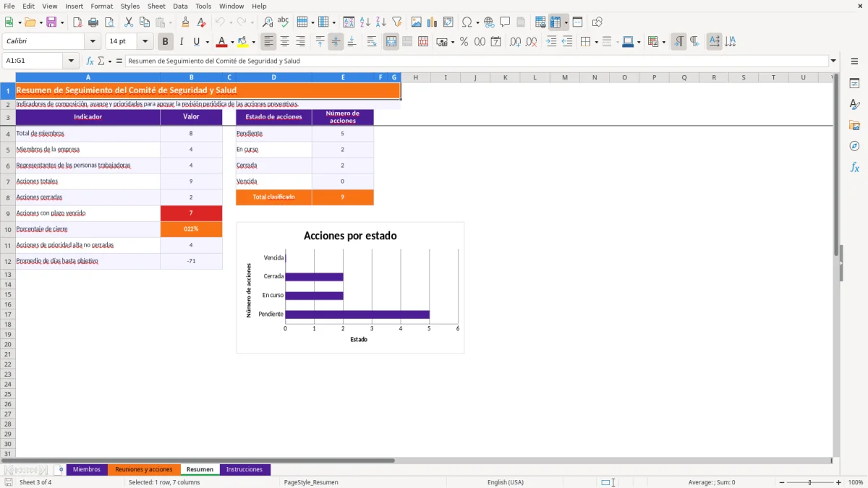
Task: Expand the formula bar
Action: [x=833, y=61]
